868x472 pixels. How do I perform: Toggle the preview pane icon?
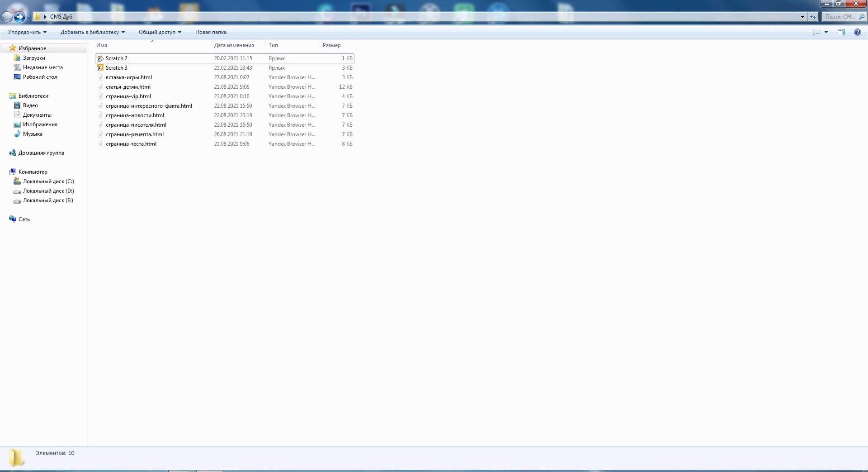(841, 32)
